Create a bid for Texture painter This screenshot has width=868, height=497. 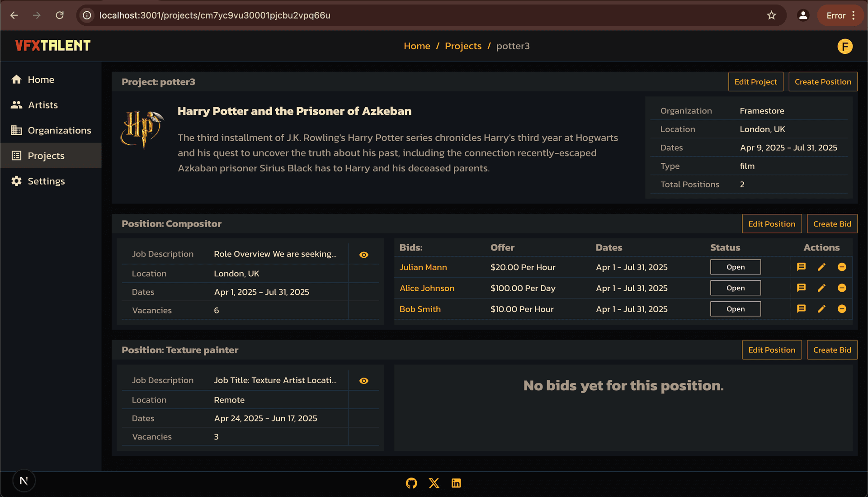pos(832,350)
